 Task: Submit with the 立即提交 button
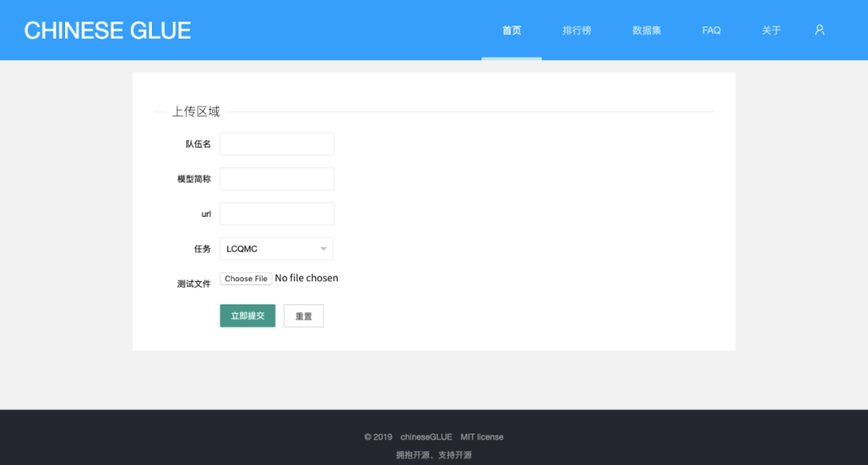pos(248,316)
